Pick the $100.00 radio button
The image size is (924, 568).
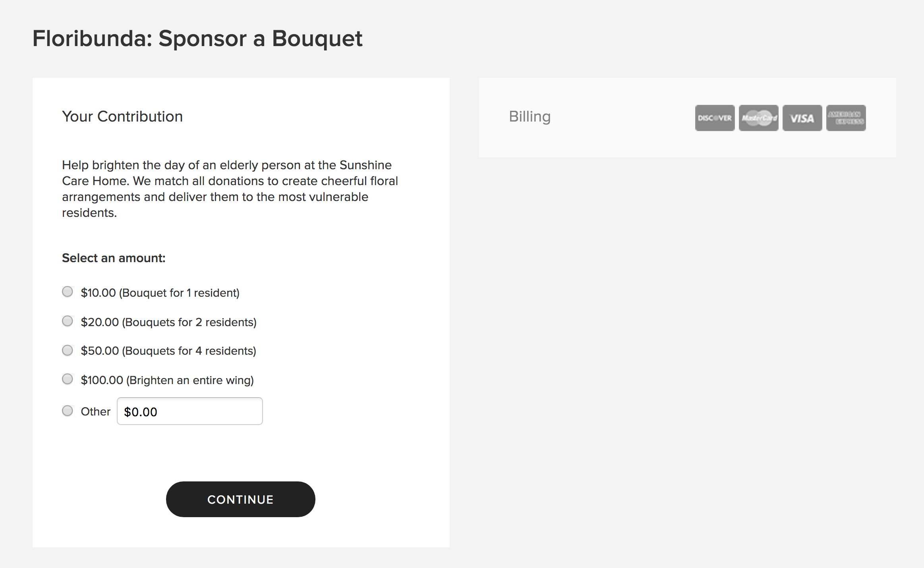point(68,379)
